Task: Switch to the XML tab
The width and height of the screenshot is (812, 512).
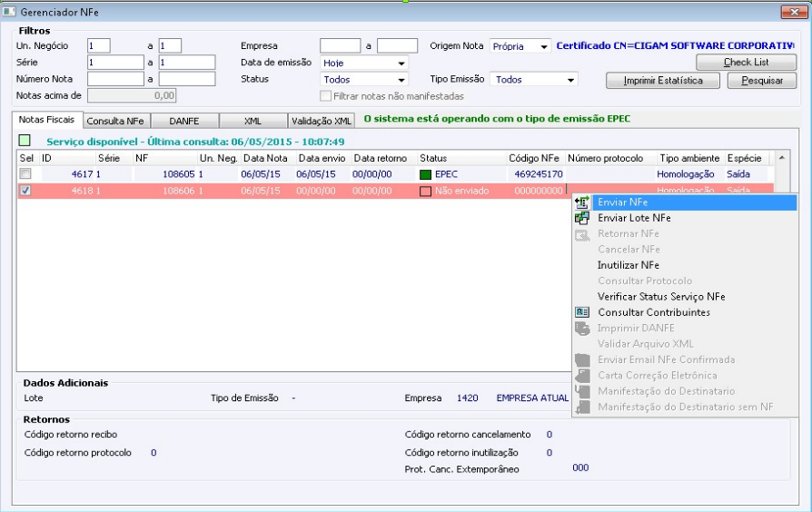Action: pos(253,121)
